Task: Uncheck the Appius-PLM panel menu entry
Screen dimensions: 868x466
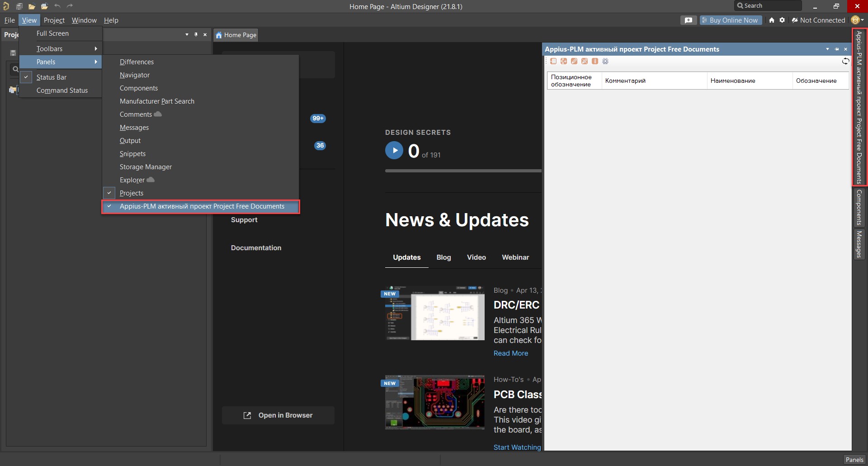Action: (x=201, y=206)
